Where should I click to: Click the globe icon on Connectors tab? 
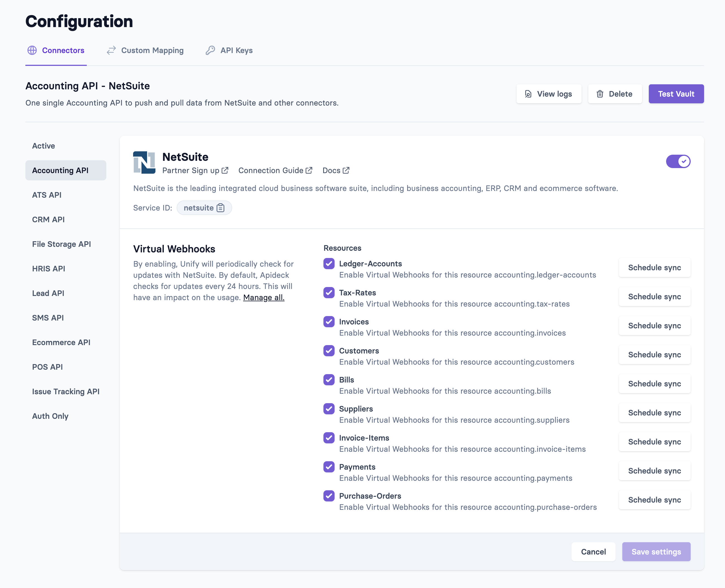[x=32, y=51]
